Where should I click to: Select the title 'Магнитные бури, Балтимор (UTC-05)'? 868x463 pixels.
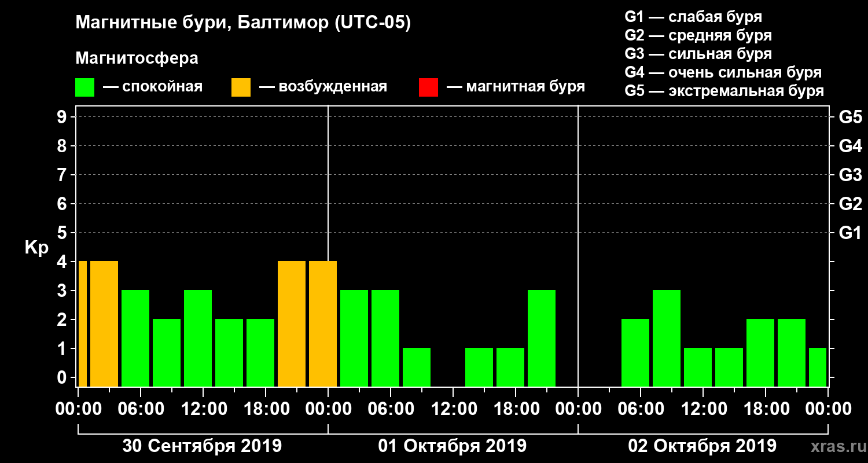coord(243,23)
